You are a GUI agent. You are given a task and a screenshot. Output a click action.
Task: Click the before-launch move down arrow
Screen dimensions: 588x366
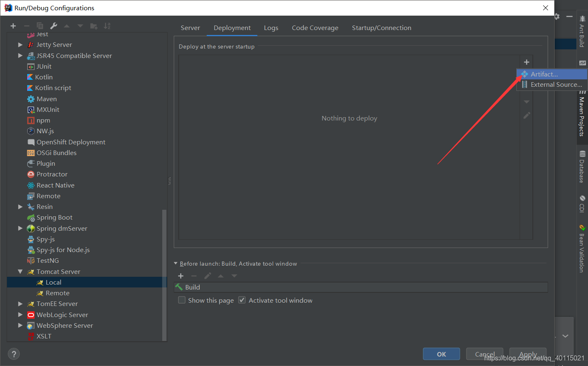(x=234, y=276)
